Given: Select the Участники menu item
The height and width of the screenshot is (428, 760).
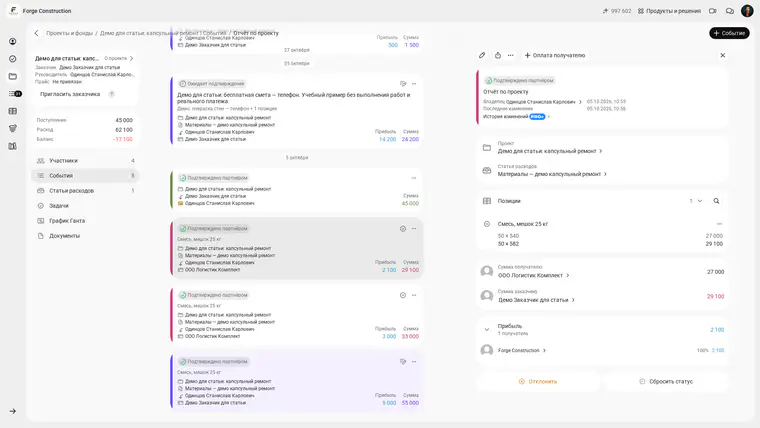Looking at the screenshot, I should (85, 160).
